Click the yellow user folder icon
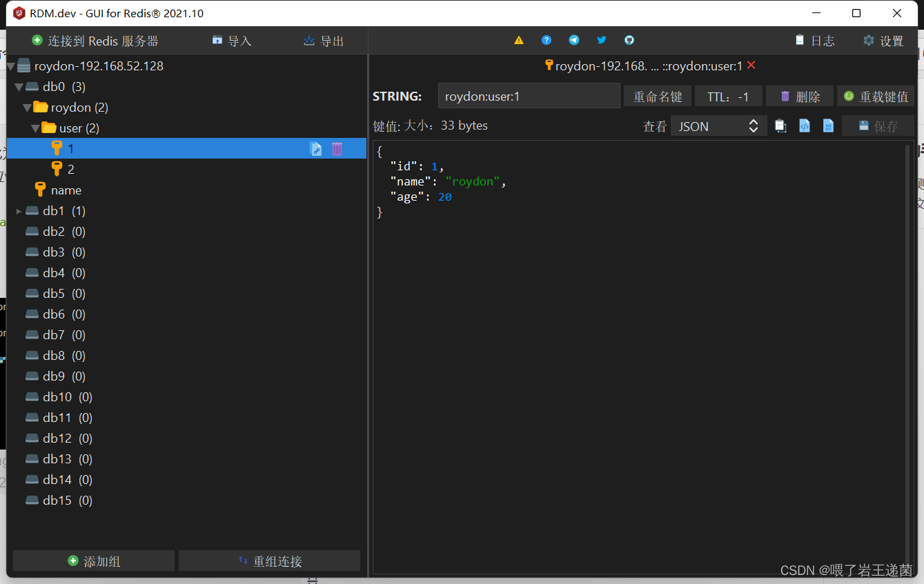The height and width of the screenshot is (584, 924). coord(49,128)
